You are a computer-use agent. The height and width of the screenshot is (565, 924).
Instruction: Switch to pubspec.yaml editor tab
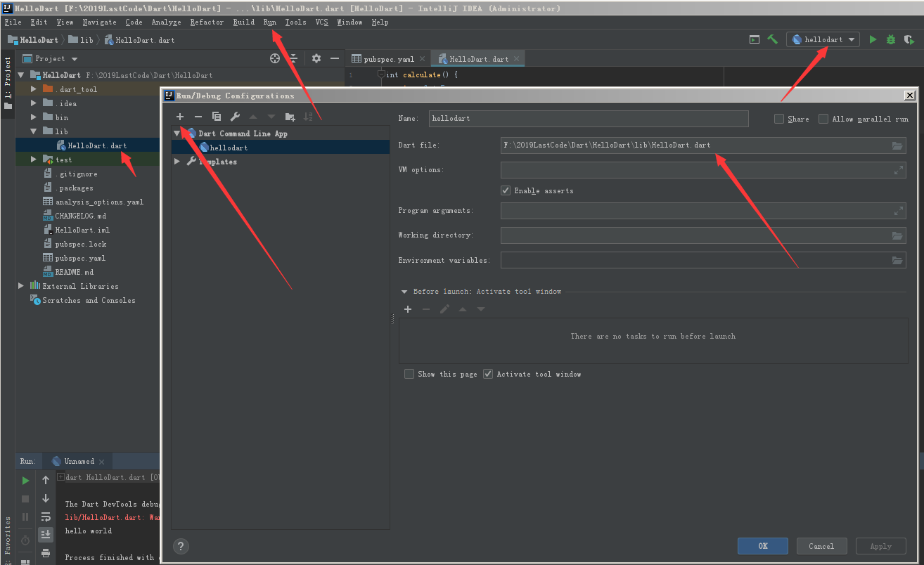(388, 59)
